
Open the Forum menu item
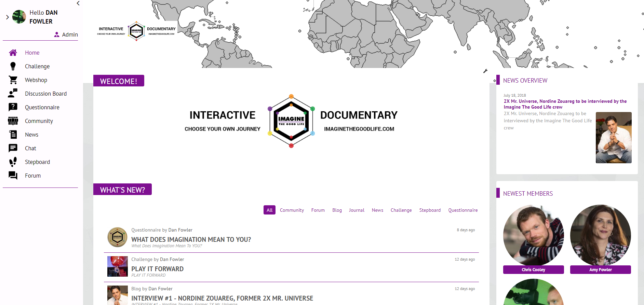pos(33,176)
